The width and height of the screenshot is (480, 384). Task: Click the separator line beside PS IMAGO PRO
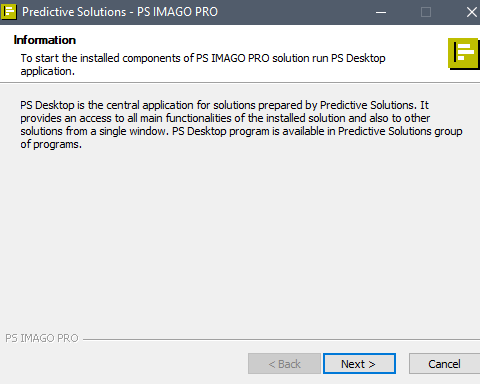281,340
